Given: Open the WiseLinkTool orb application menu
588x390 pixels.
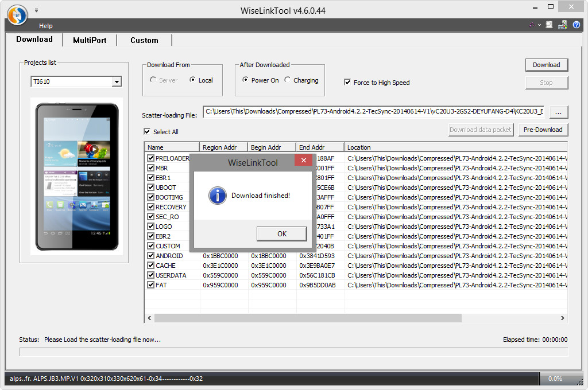Looking at the screenshot, I should point(17,15).
